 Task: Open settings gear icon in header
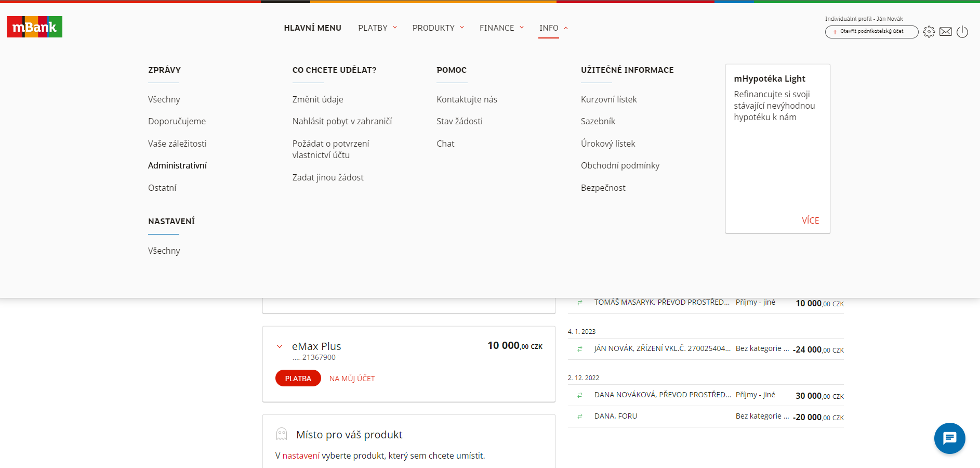click(929, 32)
